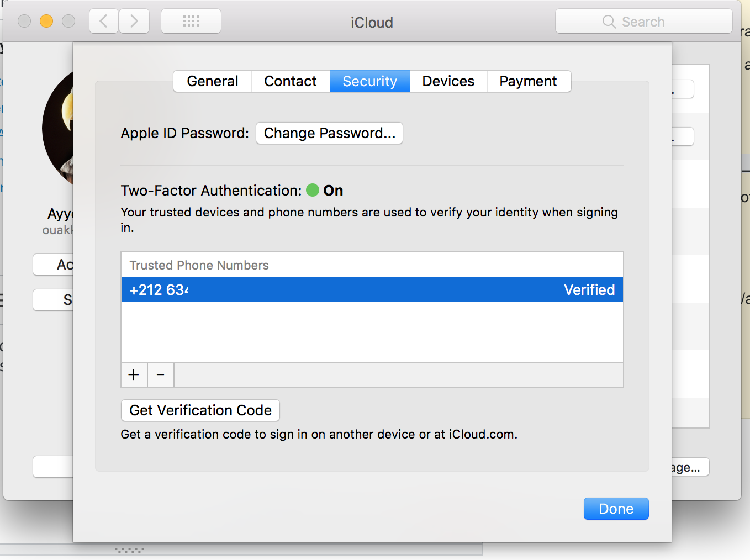Click the green Two-Factor On indicator
The width and height of the screenshot is (750, 560).
[313, 190]
